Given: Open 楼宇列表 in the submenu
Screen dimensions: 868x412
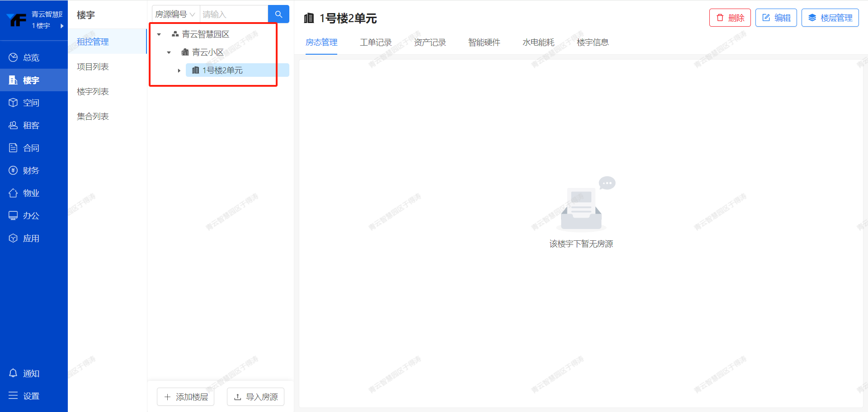Looking at the screenshot, I should 93,92.
